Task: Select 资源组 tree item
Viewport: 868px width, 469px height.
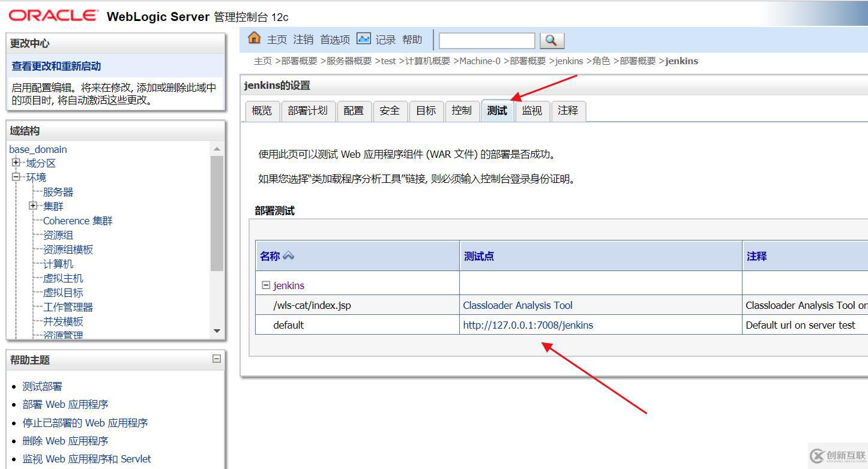Action: click(x=58, y=235)
